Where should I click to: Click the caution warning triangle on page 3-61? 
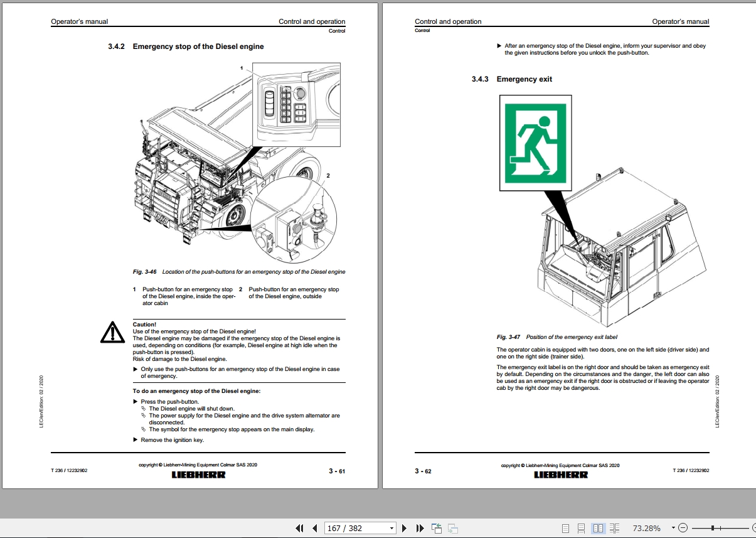tap(112, 332)
